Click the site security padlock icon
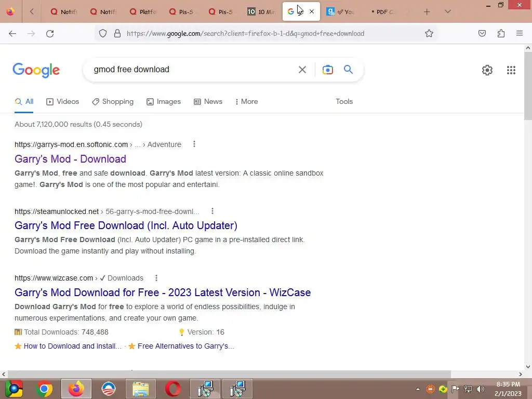 click(117, 33)
